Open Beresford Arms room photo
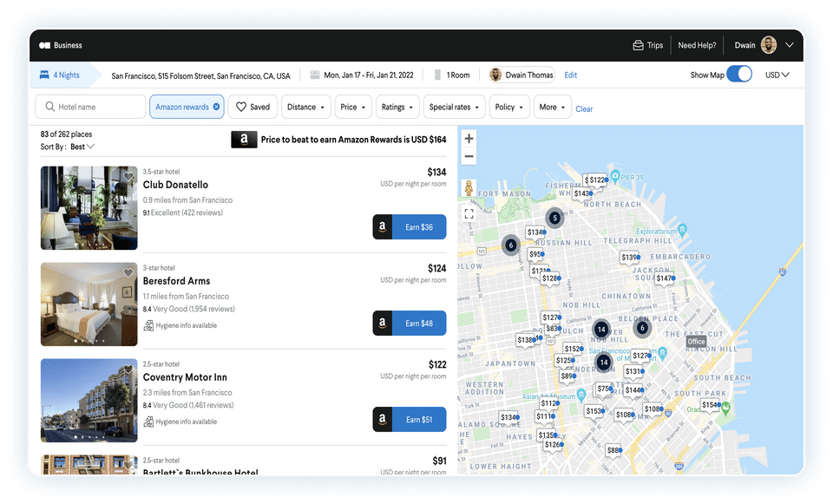The width and height of the screenshot is (833, 504). point(89,304)
